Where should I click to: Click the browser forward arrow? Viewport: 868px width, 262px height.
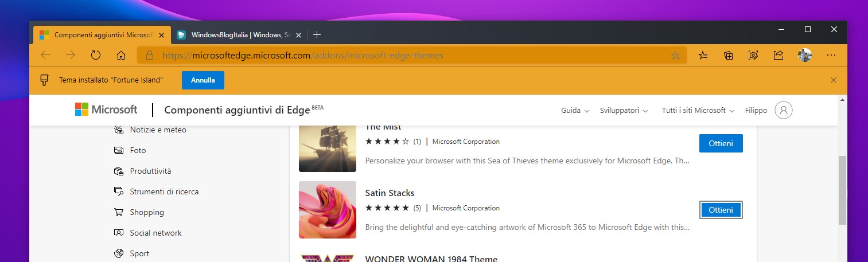71,56
